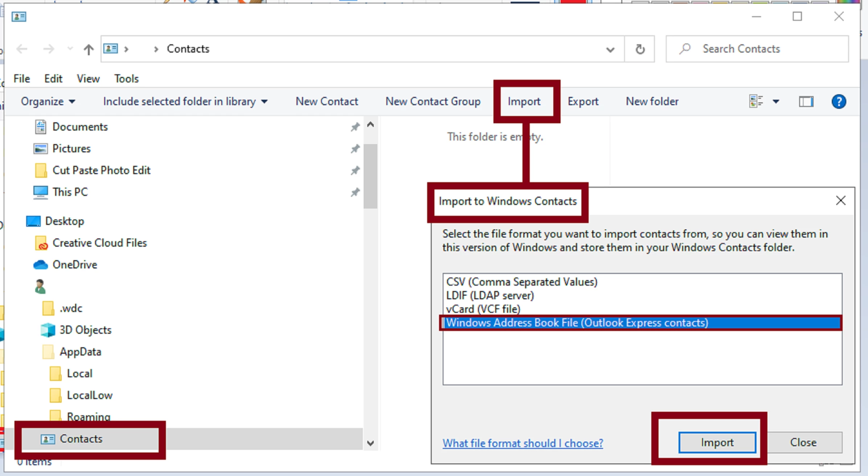Expand the Organize dropdown

[x=48, y=102]
